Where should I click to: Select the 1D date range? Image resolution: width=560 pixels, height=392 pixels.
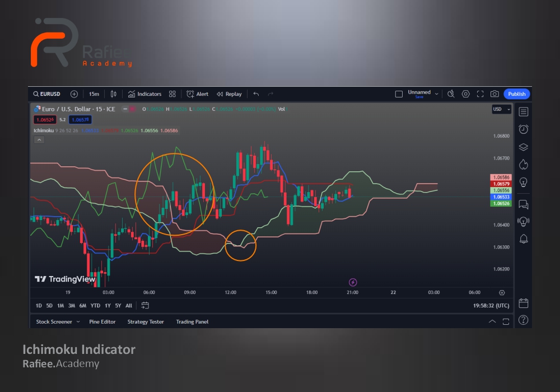tap(39, 306)
